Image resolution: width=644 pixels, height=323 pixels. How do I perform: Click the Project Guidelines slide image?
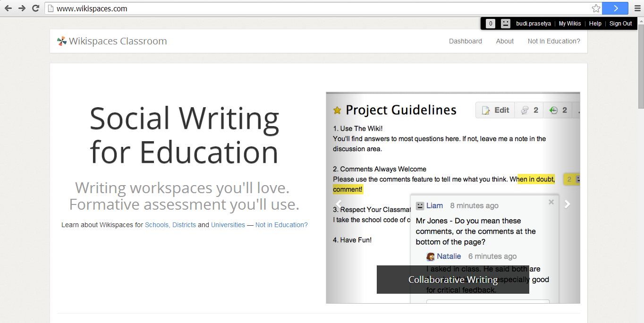click(453, 197)
